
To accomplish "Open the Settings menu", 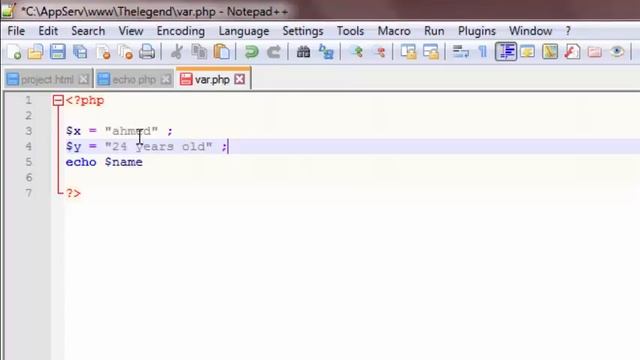I will tap(303, 31).
